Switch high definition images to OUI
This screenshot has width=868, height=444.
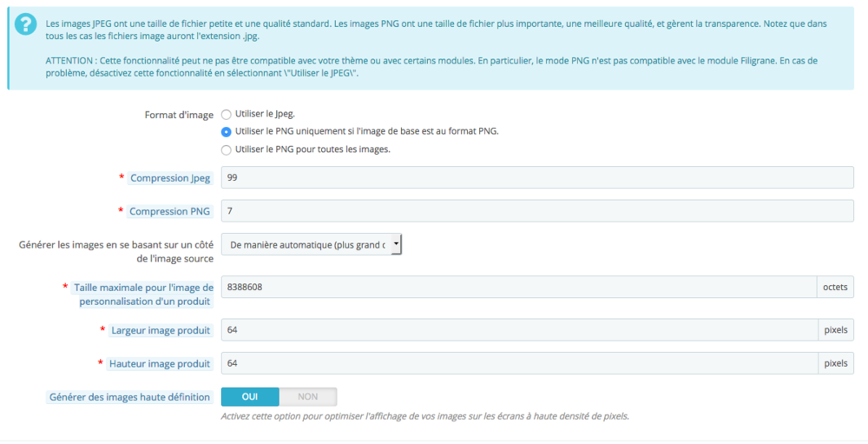(x=250, y=397)
